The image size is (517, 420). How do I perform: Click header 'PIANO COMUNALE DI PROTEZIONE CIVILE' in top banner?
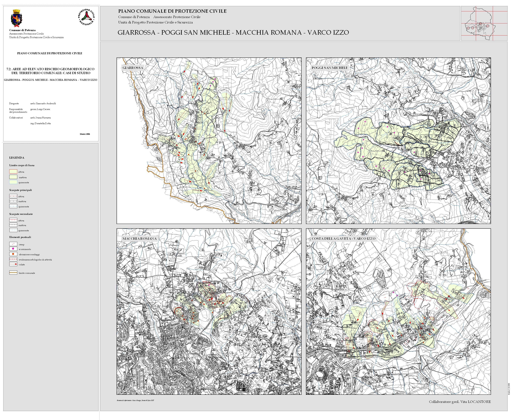(172, 11)
